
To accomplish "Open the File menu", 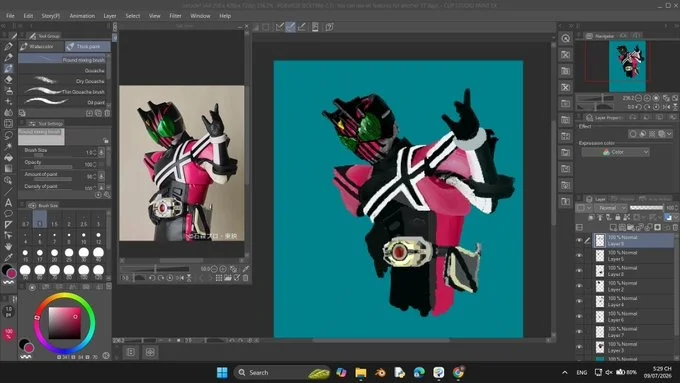I will coord(10,16).
